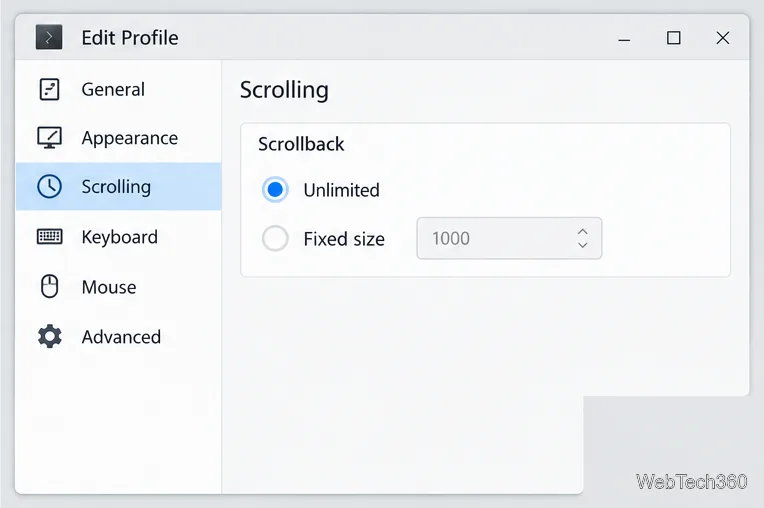
Task: Decrease scrollback size with down arrow
Action: tap(583, 245)
